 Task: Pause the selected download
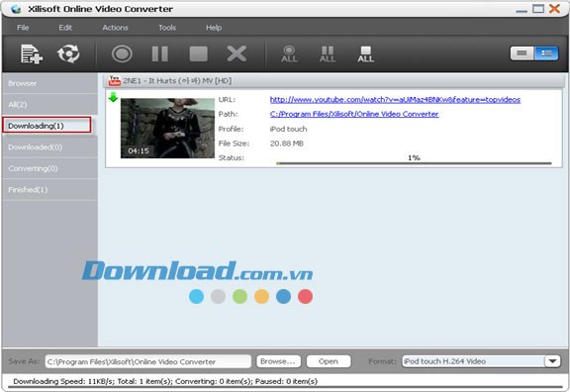pyautogui.click(x=160, y=54)
